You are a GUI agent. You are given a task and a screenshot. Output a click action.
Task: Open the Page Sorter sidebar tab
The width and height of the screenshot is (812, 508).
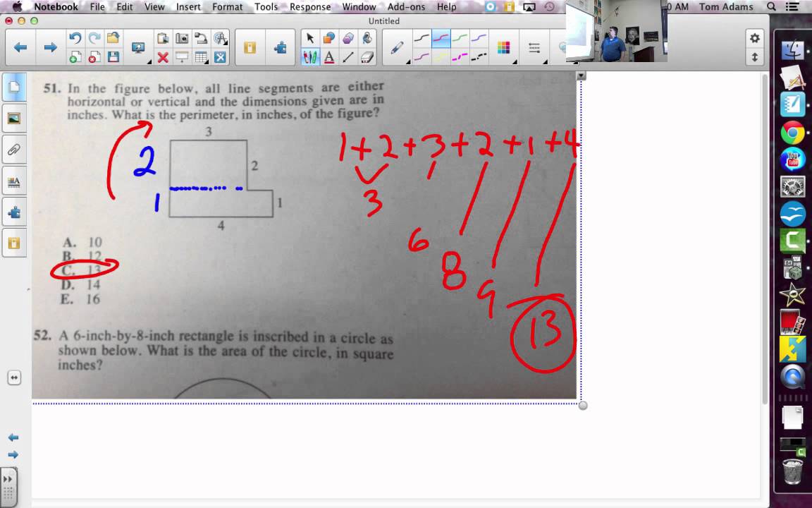coord(14,87)
